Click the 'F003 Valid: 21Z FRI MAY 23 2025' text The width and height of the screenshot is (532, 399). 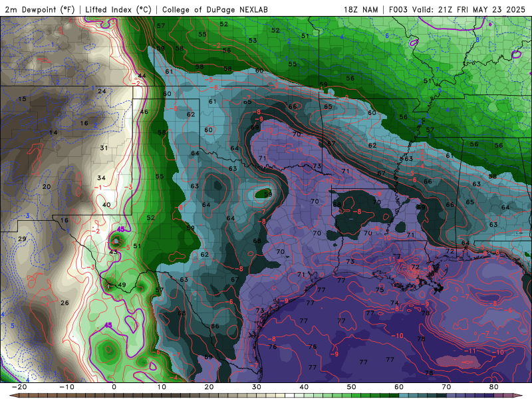pos(457,9)
